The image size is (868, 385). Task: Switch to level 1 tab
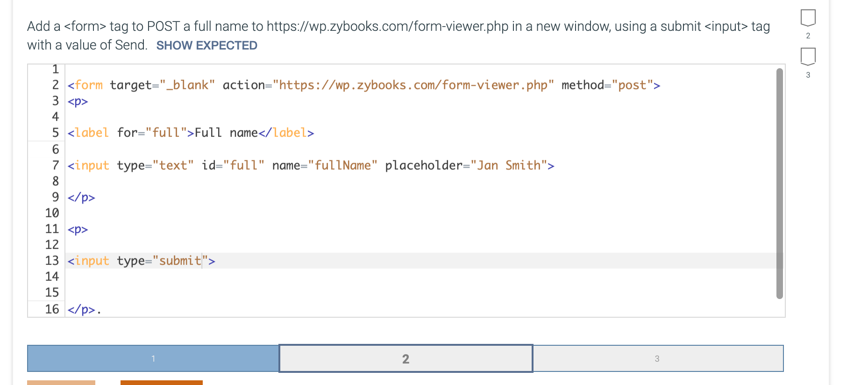click(153, 358)
